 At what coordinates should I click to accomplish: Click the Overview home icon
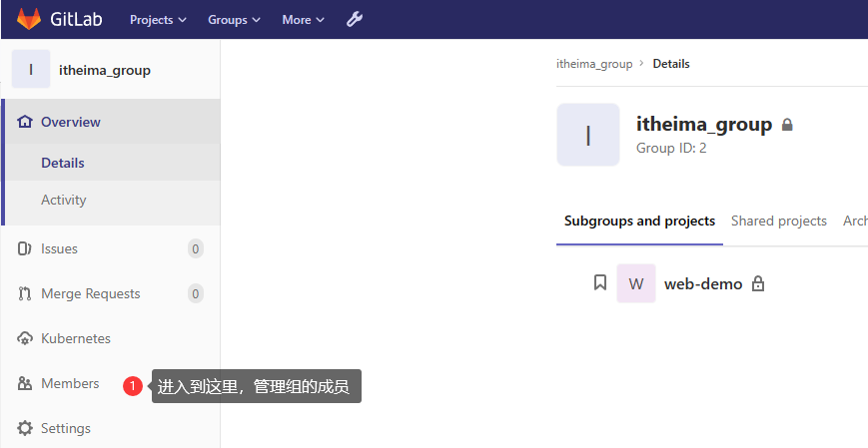pos(24,122)
